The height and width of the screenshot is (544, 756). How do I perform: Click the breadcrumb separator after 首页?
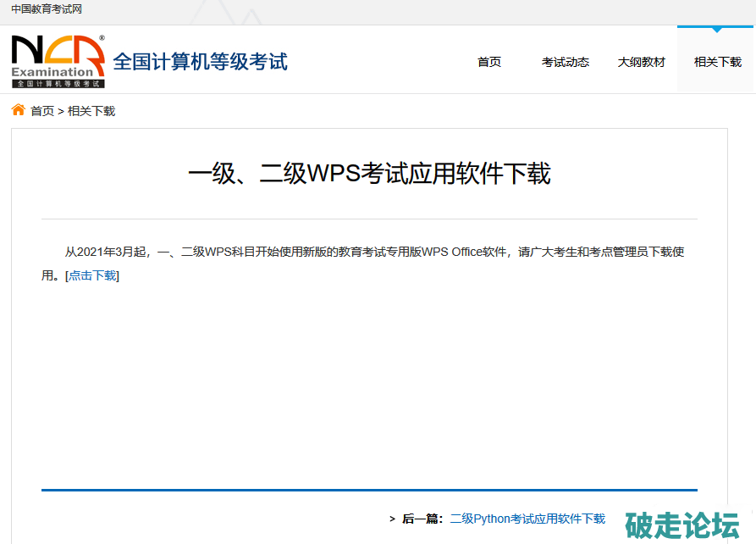click(61, 111)
